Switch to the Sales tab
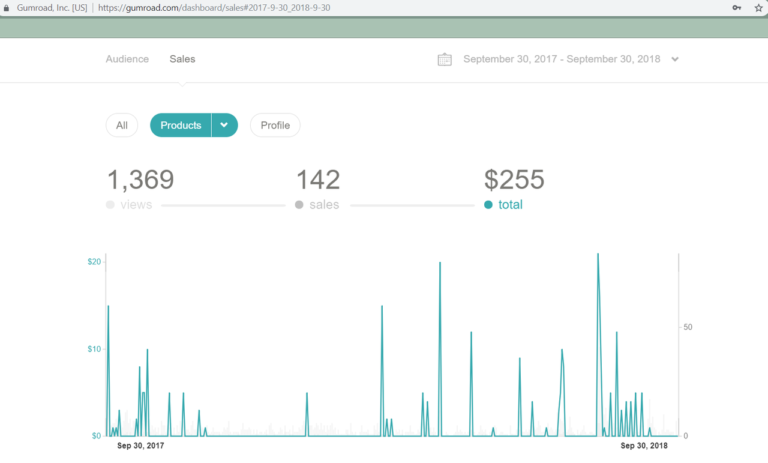 coord(182,59)
